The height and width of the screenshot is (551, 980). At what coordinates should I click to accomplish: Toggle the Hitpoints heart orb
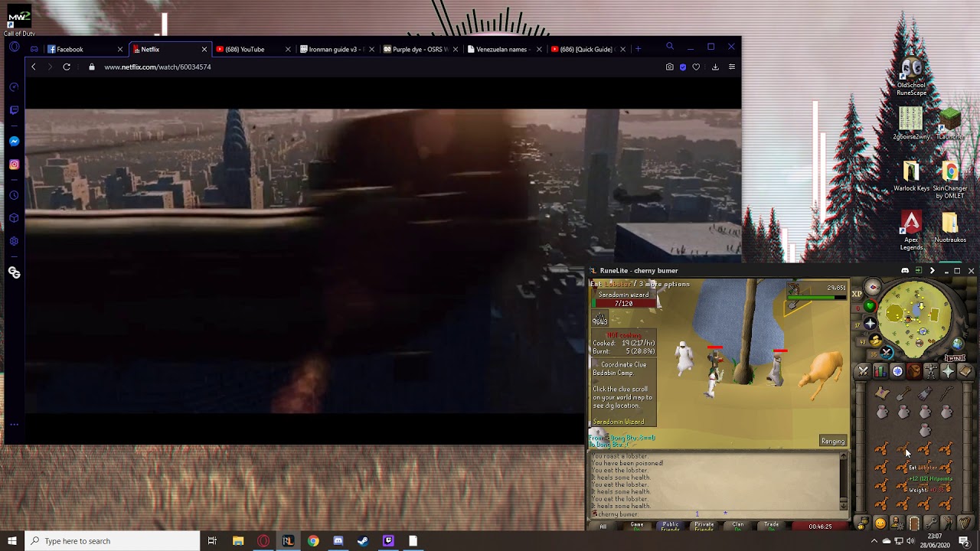[x=871, y=306]
